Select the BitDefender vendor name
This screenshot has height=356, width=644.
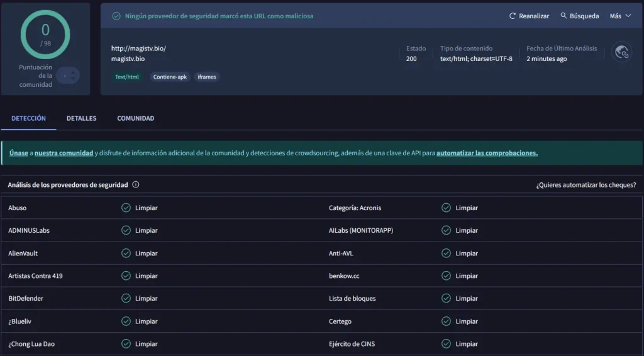25,299
